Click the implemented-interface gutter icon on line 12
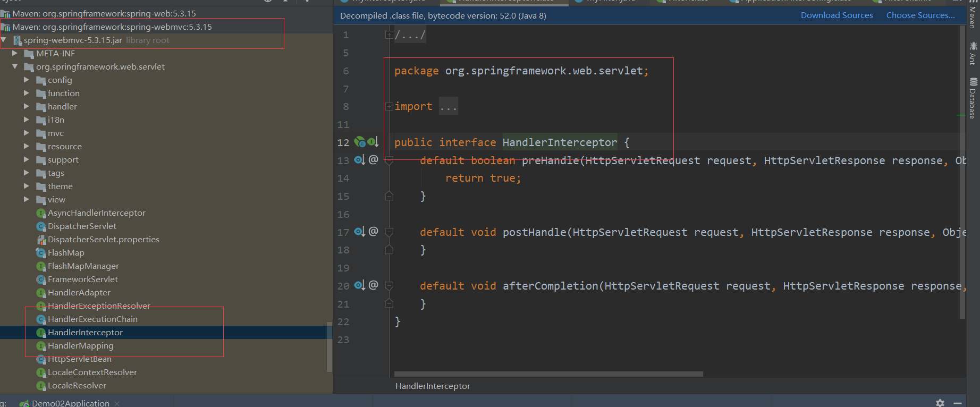980x407 pixels. 373,142
